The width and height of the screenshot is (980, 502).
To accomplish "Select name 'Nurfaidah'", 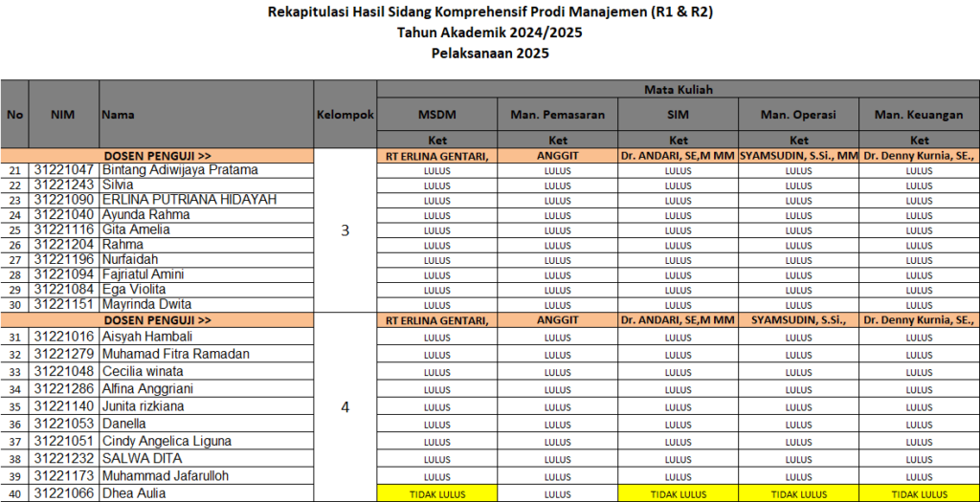I will click(130, 259).
